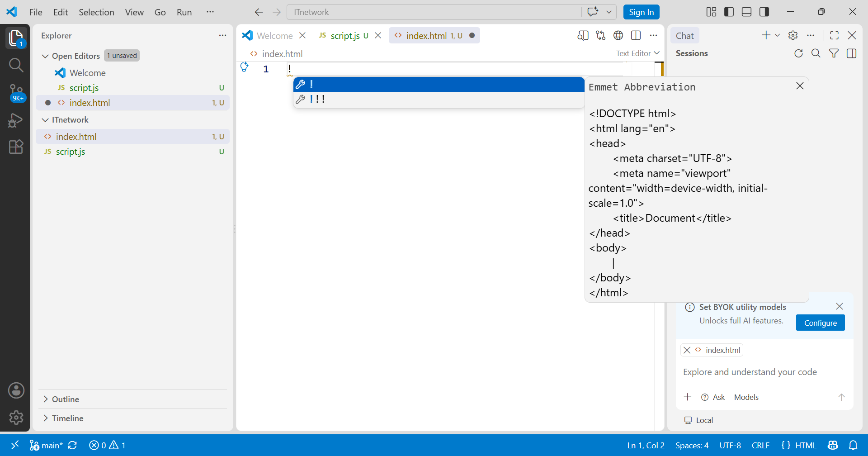Select the !!! Emmet suggestion
The image size is (868, 456).
[439, 99]
